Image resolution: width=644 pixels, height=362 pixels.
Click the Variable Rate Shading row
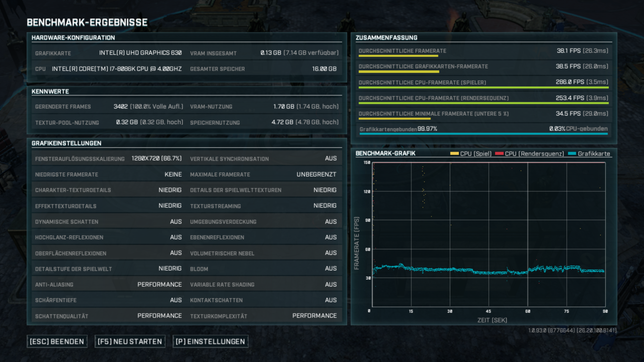point(263,285)
